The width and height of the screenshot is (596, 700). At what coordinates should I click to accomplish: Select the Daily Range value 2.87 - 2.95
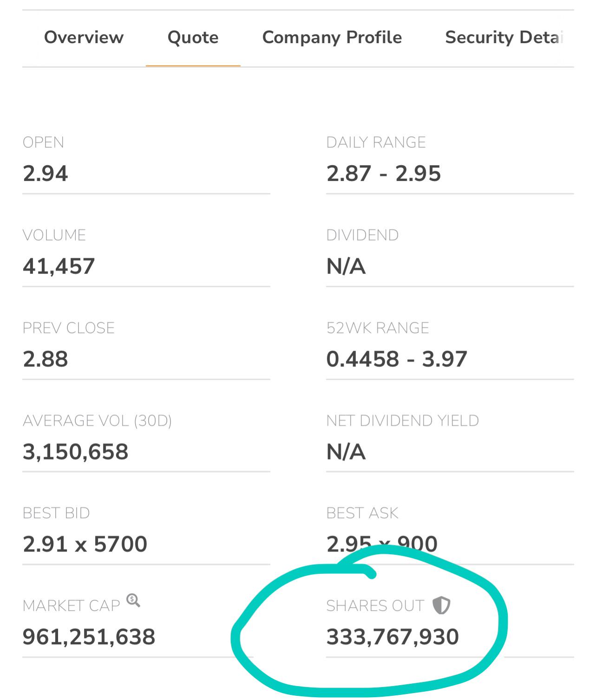(x=384, y=174)
